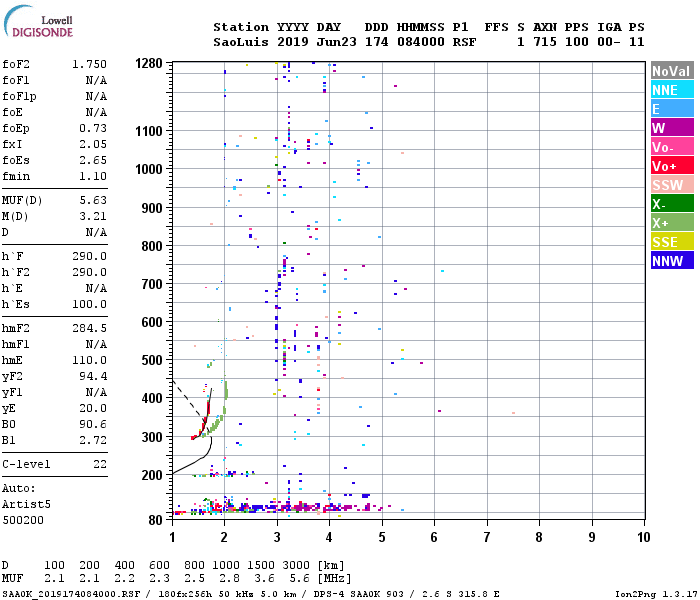The image size is (700, 600).
Task: Click the 1000 km y-axis label
Action: coord(149,169)
